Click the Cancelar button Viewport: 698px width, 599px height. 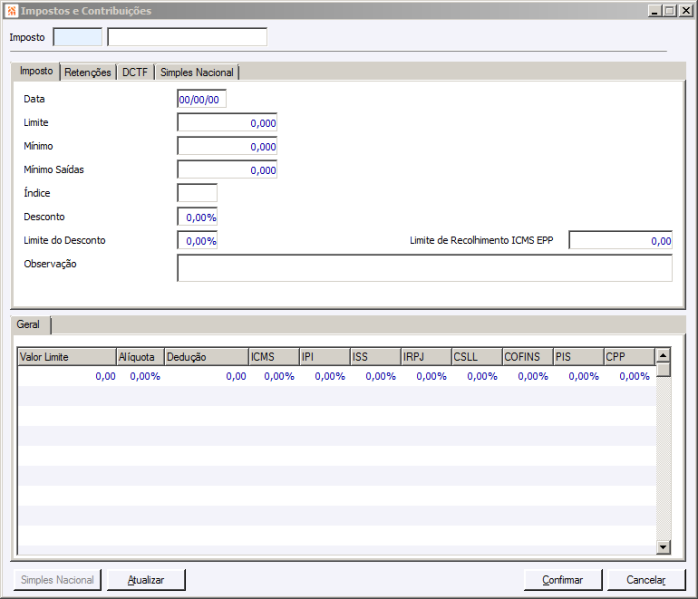(x=646, y=580)
